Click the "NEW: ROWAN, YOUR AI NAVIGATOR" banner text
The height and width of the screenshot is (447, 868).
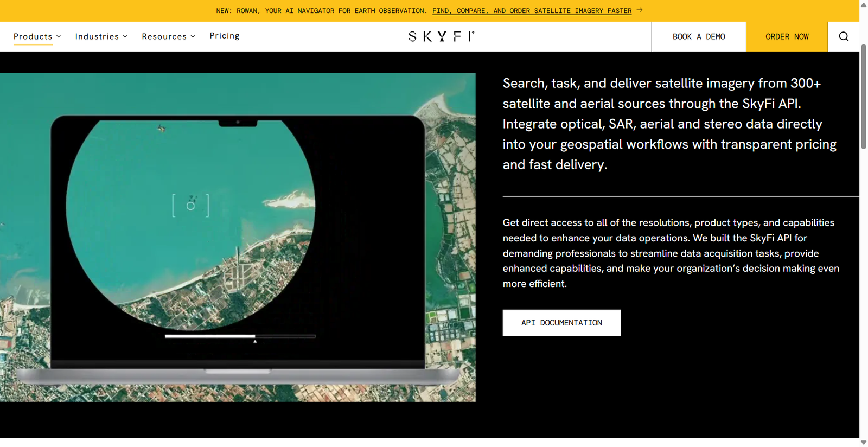(321, 11)
